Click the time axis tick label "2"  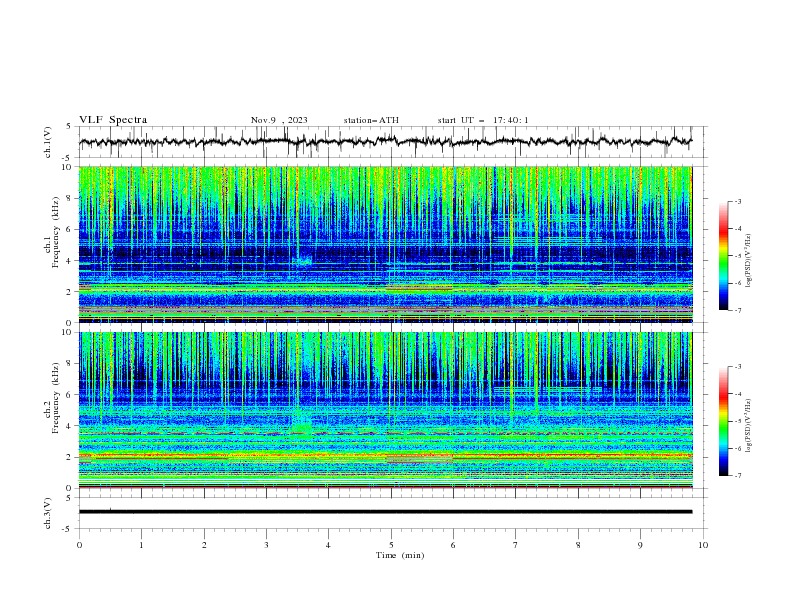click(x=204, y=545)
